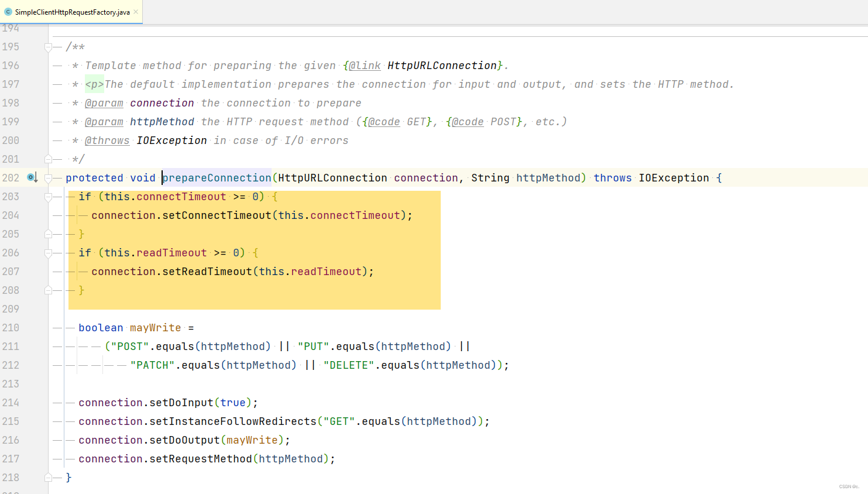Click the override gutter icon on line 202
The width and height of the screenshot is (868, 494).
pos(32,177)
